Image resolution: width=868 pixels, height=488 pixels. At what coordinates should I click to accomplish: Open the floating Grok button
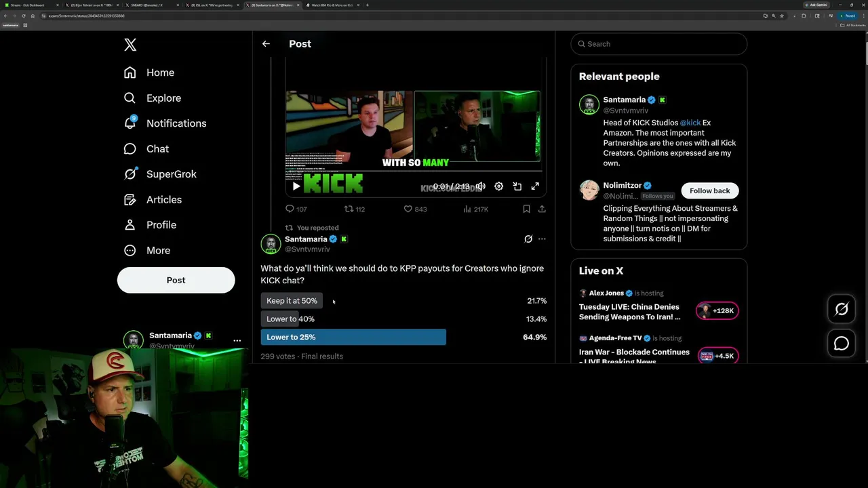click(842, 309)
